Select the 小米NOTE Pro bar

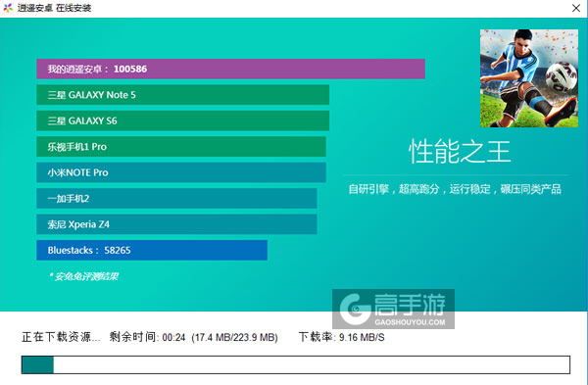click(x=181, y=172)
